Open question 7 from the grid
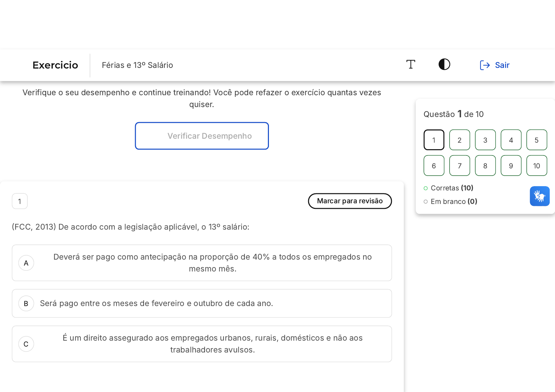 pos(459,166)
